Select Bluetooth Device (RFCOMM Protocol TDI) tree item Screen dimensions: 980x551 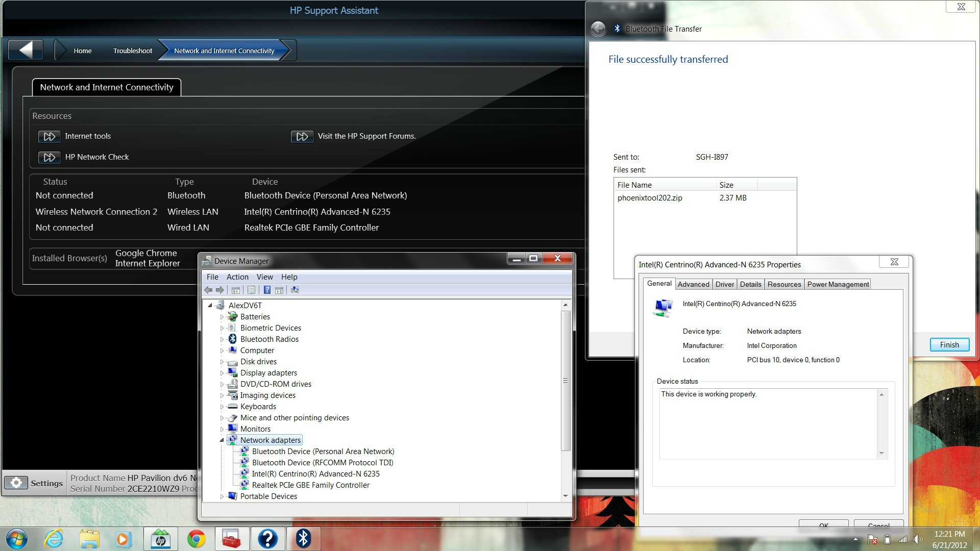[x=323, y=463]
